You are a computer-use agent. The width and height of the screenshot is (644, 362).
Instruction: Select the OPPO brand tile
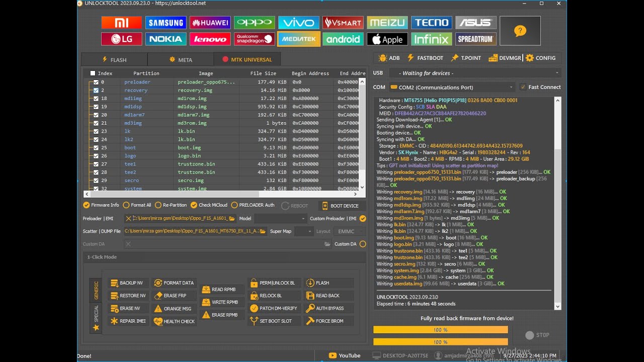254,23
